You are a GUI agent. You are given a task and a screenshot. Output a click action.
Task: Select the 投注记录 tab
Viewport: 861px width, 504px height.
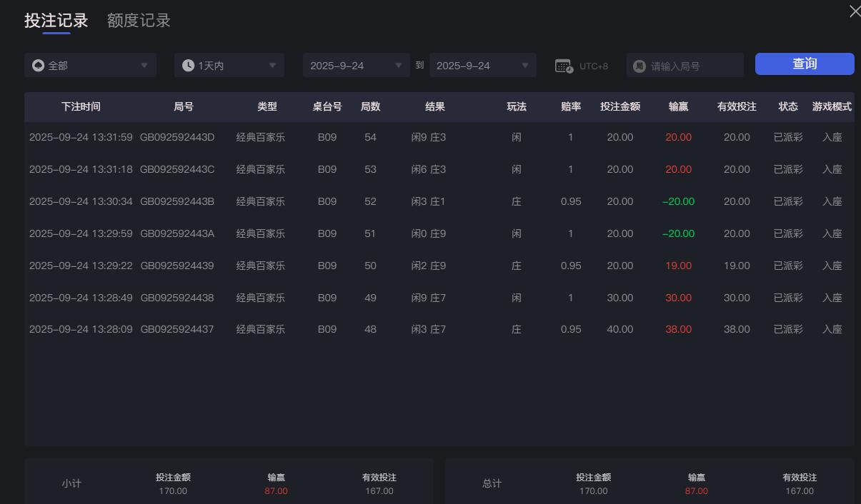(55, 20)
